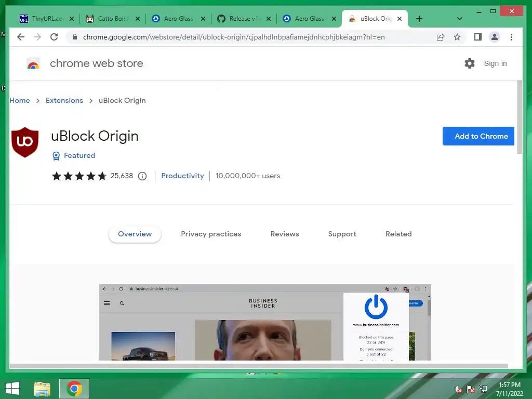Share this page via the share icon

click(x=441, y=37)
